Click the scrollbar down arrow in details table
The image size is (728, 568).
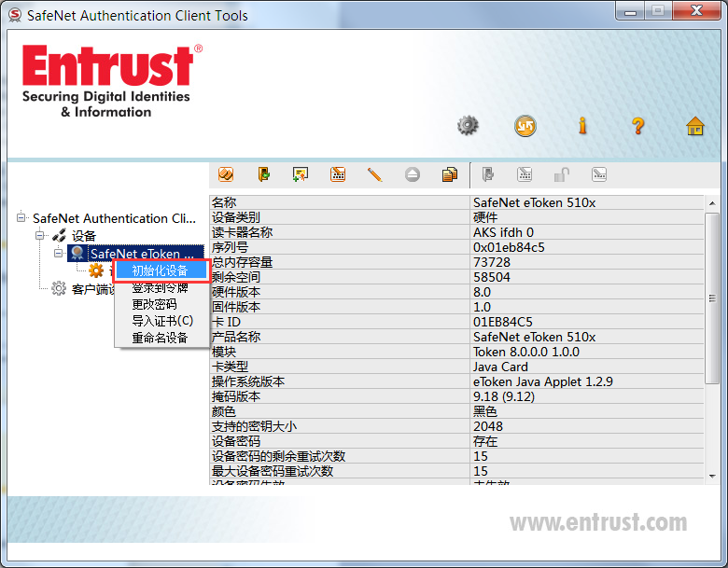pyautogui.click(x=712, y=476)
